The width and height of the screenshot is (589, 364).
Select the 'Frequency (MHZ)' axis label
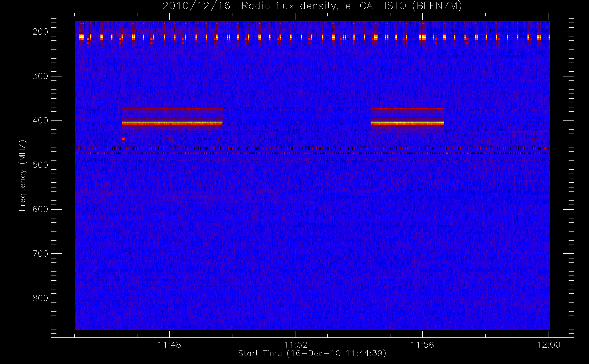point(23,175)
